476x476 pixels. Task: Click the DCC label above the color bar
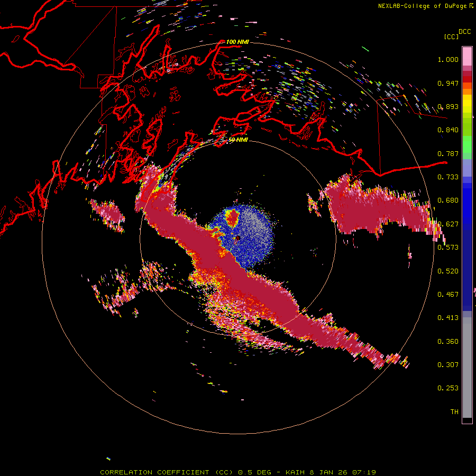(464, 32)
